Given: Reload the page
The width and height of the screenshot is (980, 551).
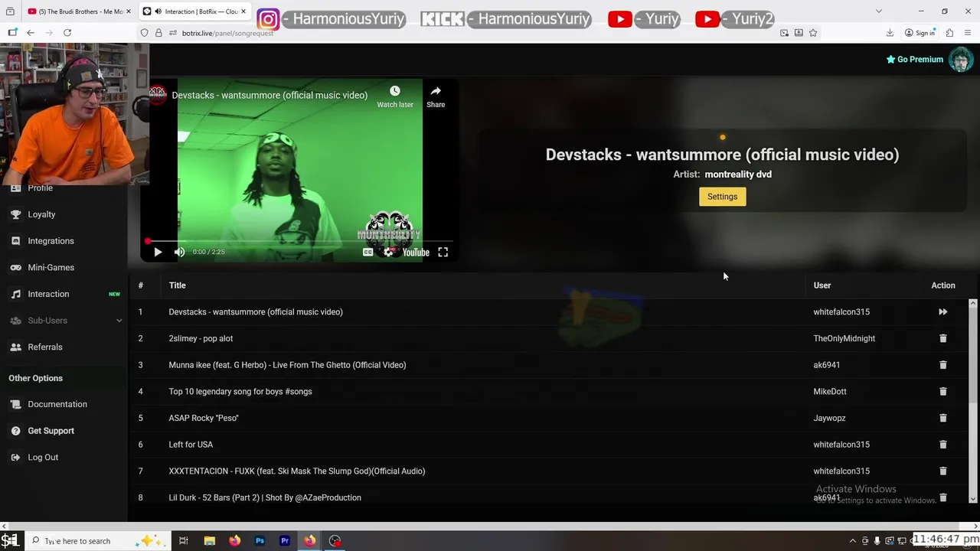Looking at the screenshot, I should 67,33.
